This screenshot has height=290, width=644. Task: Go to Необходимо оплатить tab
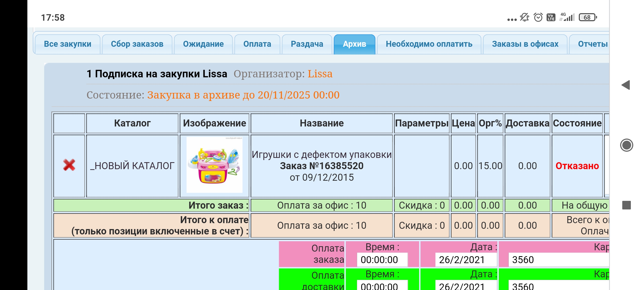[429, 44]
